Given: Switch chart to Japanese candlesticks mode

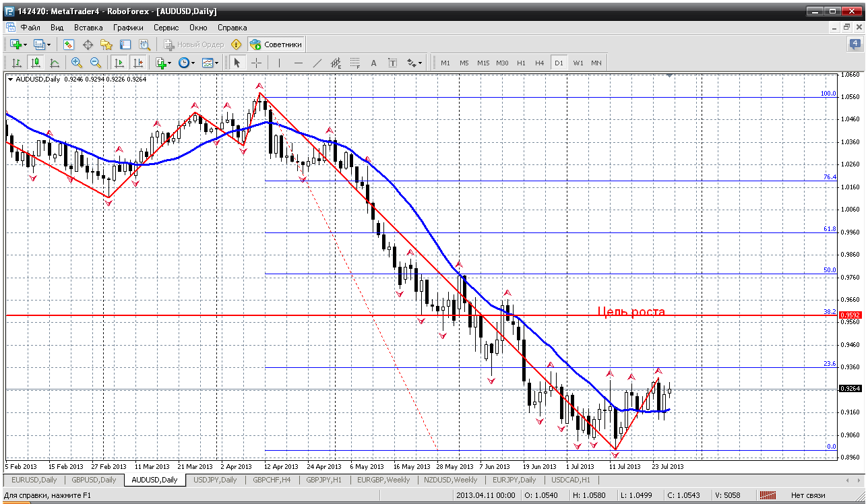Looking at the screenshot, I should click(x=35, y=63).
